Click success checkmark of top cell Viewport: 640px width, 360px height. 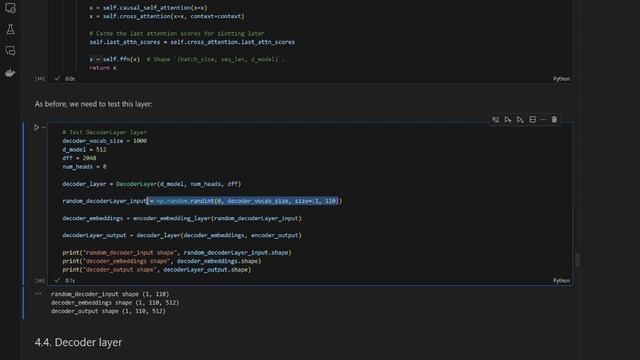pyautogui.click(x=57, y=78)
